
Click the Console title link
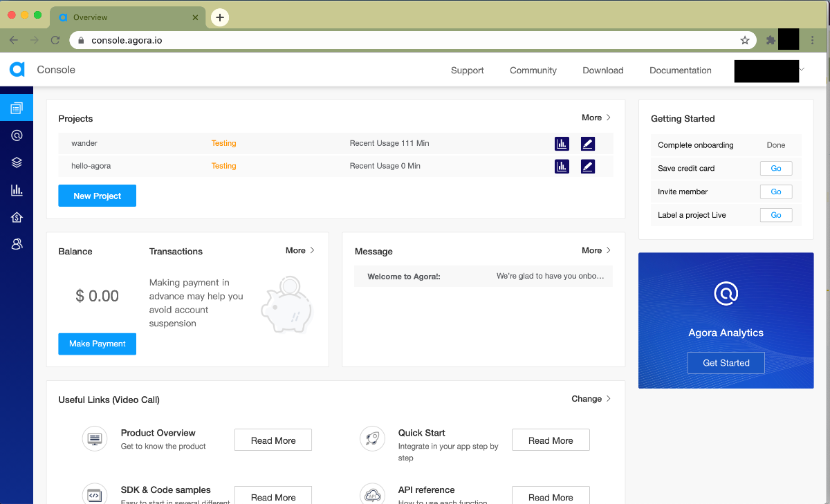56,70
